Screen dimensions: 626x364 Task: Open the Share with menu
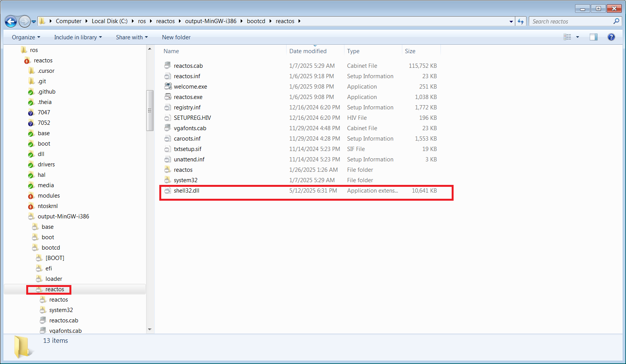click(132, 37)
